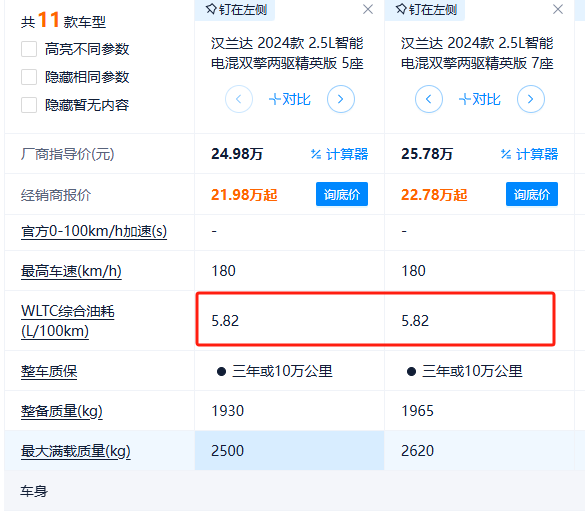Viewport: 585px width, 511px height.
Task: Pin the 5座 model column to left
Action: (x=236, y=9)
